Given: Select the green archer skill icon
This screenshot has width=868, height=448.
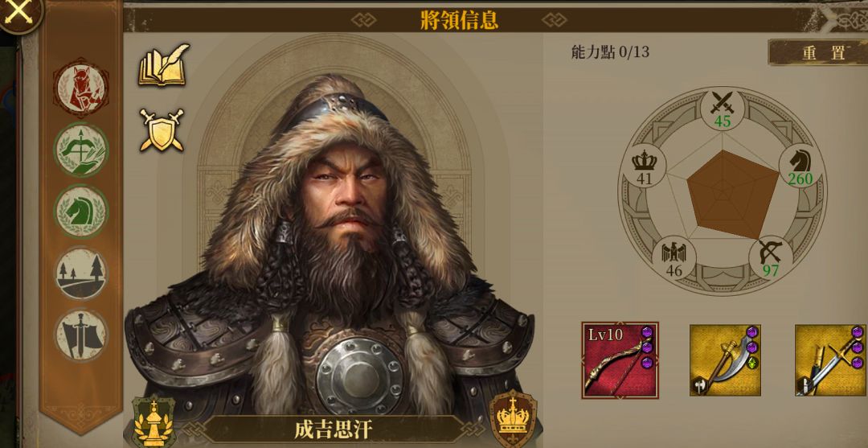Looking at the screenshot, I should point(81,150).
